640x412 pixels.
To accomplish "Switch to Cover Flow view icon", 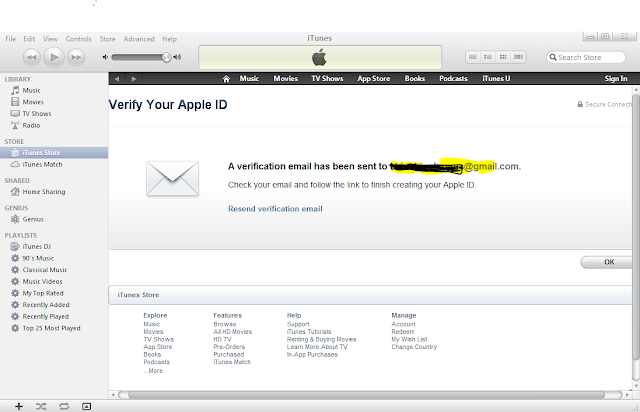I will point(518,57).
